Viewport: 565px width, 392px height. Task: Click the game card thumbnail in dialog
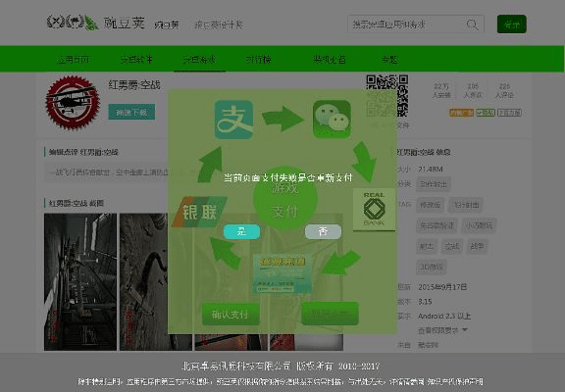(282, 274)
